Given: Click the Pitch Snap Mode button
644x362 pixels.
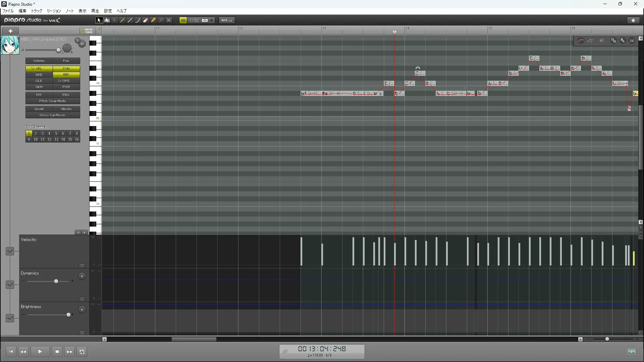Looking at the screenshot, I should 53,101.
